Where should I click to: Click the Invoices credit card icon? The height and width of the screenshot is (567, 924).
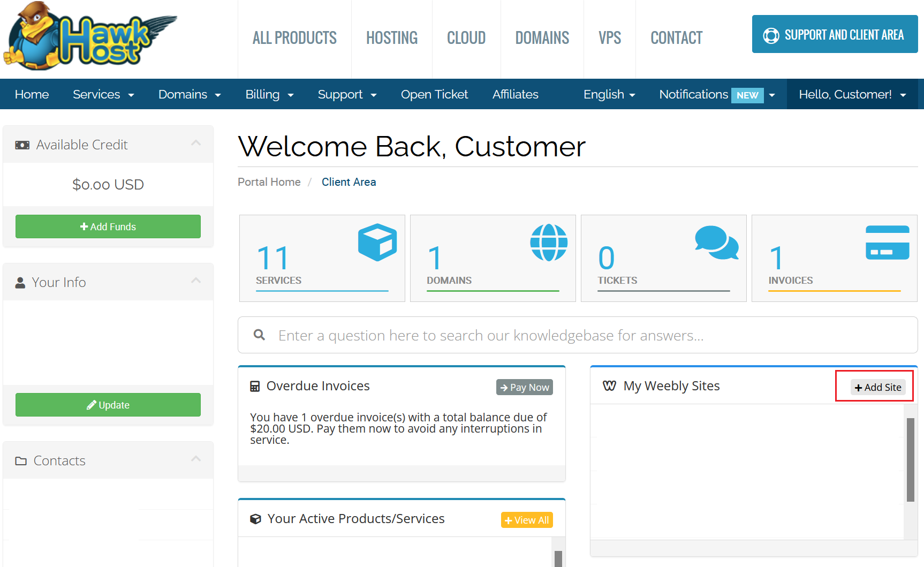887,242
